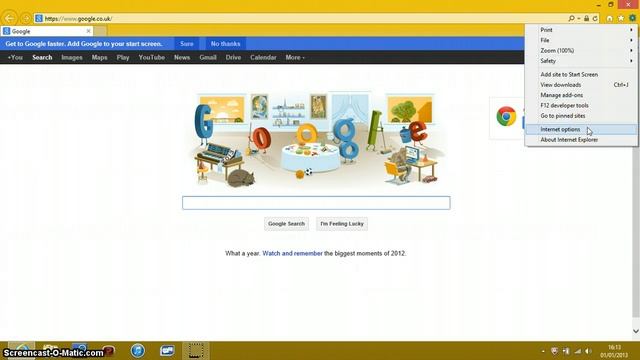Choose Add site to Start Screen
This screenshot has width=640, height=360.
[x=581, y=74]
